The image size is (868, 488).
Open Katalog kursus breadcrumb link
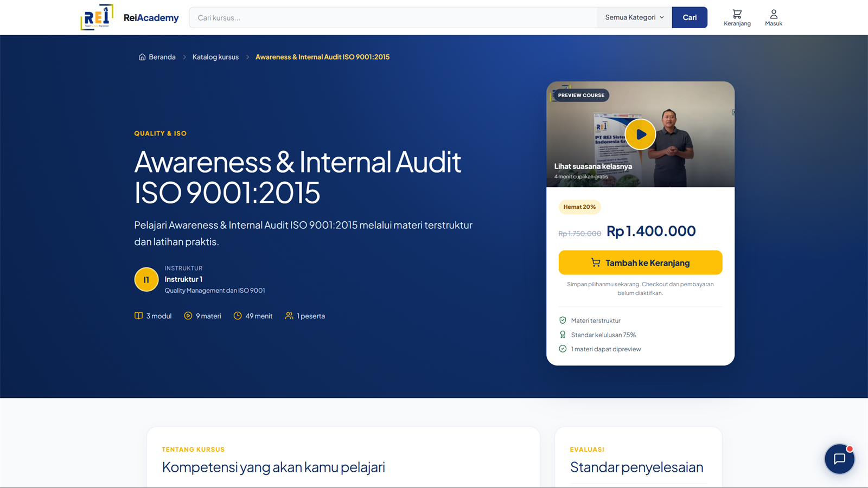[x=215, y=57]
